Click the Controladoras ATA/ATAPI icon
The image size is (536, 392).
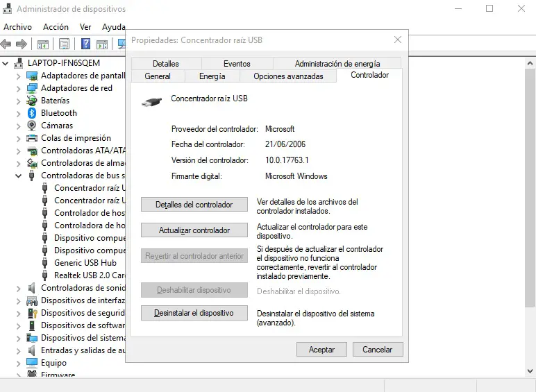32,151
